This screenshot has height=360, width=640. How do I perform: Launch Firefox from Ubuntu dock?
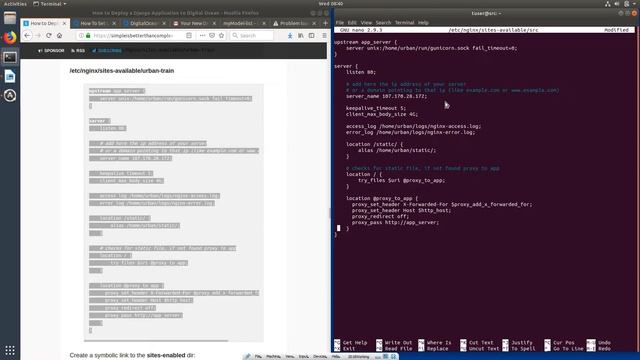point(10,38)
